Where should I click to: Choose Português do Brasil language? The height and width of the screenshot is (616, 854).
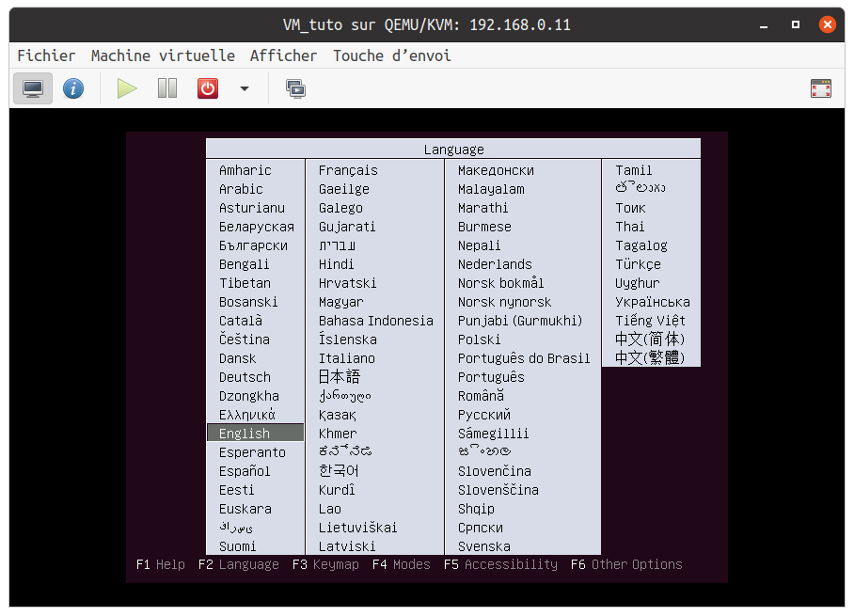(523, 358)
